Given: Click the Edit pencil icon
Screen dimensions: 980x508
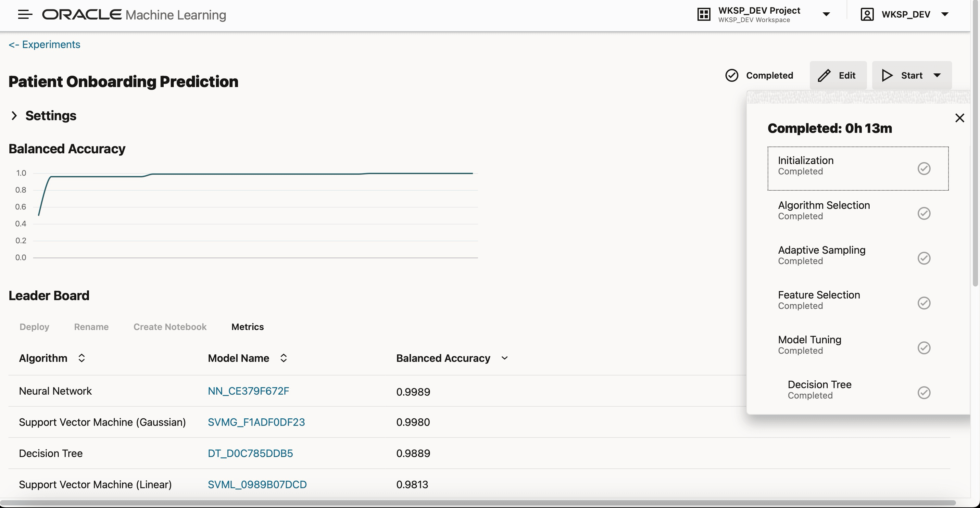Looking at the screenshot, I should (824, 75).
